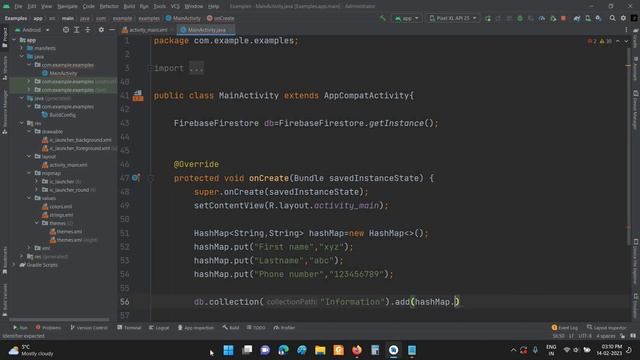Click the green Debug bug icon

pyautogui.click(x=520, y=18)
